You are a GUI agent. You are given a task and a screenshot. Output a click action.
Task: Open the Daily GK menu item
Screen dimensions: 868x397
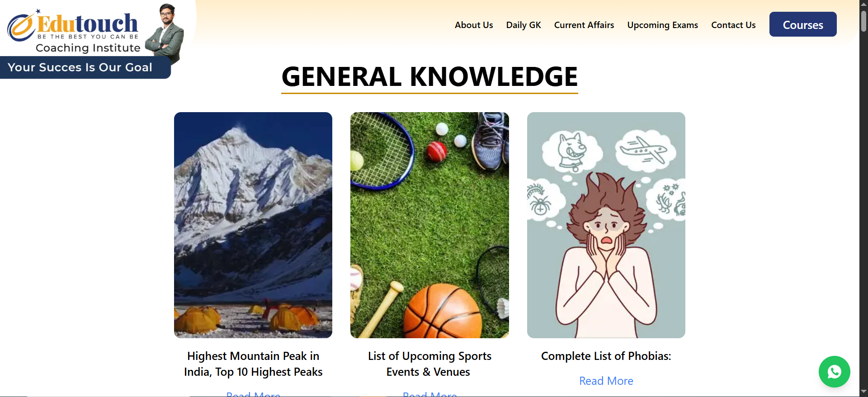(524, 25)
